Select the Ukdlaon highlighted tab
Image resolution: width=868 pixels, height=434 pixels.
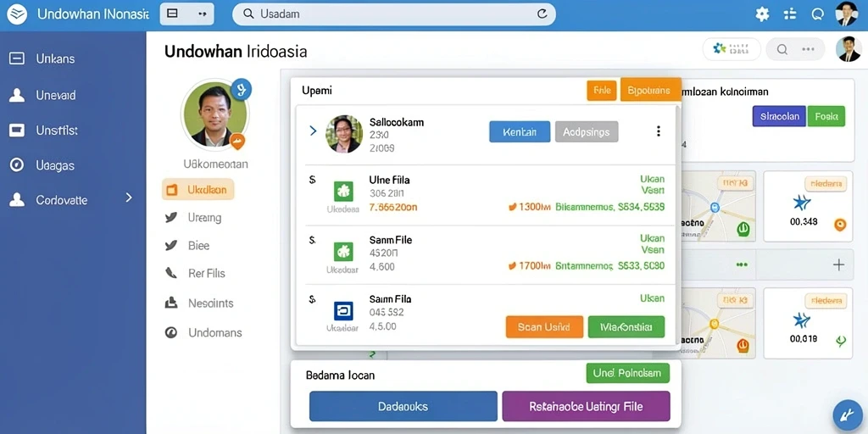click(198, 190)
